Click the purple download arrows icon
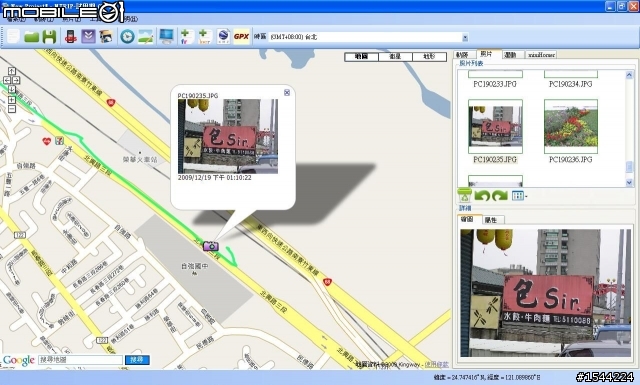This screenshot has height=385, width=640. (x=88, y=37)
